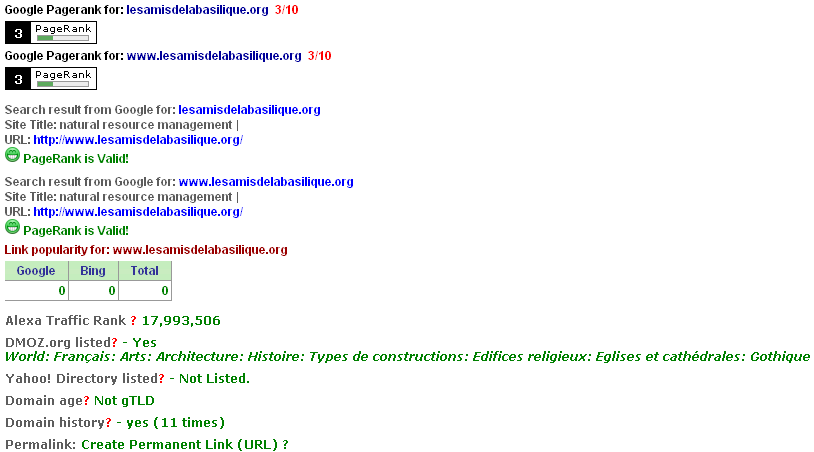Click the question mark after DMOZ.org listed
Screen dimensions: 814x452
point(115,343)
